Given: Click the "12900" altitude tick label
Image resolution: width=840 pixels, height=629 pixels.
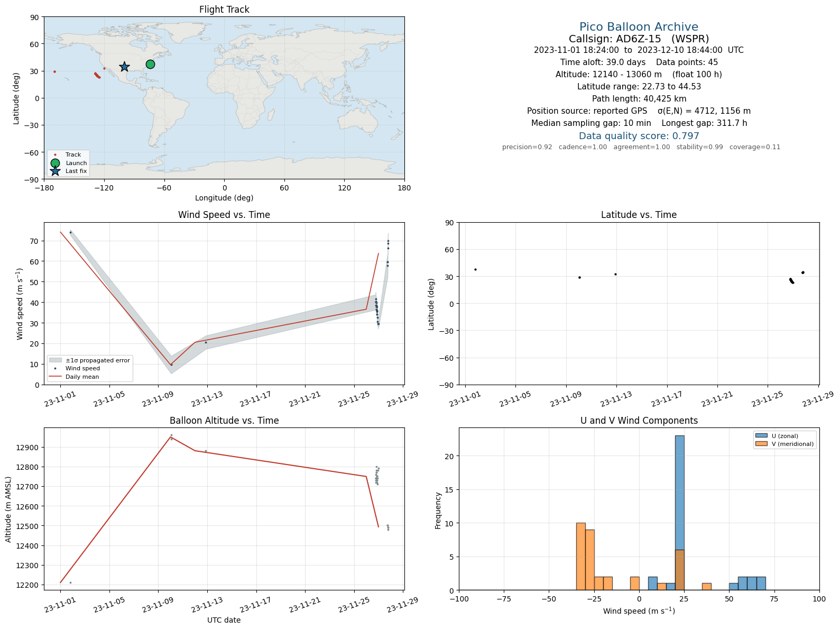Looking at the screenshot, I should (27, 448).
